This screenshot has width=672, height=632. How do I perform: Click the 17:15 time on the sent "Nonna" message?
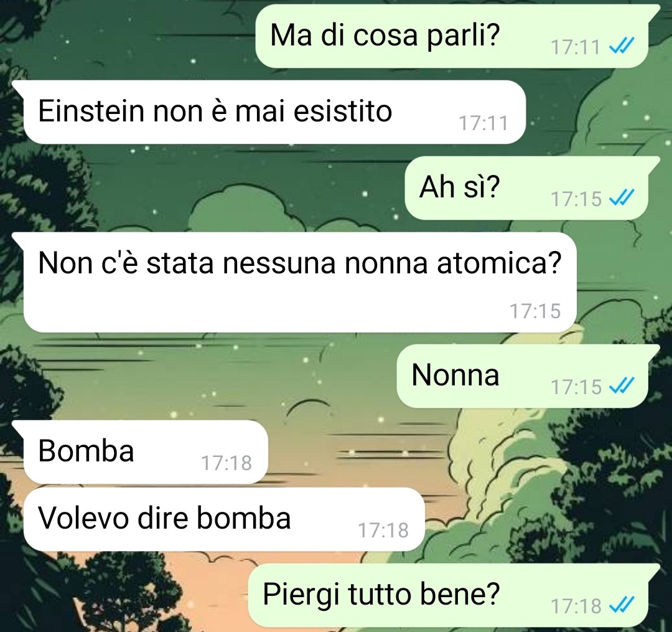[x=576, y=387]
